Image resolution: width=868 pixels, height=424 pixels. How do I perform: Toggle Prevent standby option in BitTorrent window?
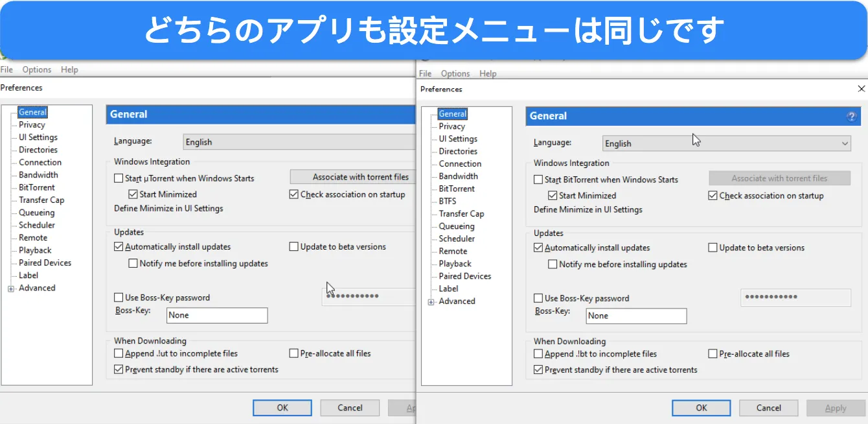(x=538, y=370)
